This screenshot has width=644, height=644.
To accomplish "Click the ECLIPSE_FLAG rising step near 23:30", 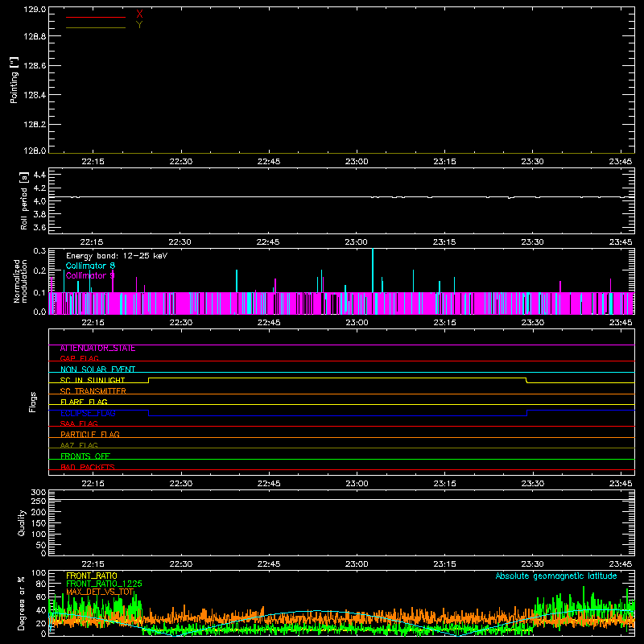I will [527, 413].
